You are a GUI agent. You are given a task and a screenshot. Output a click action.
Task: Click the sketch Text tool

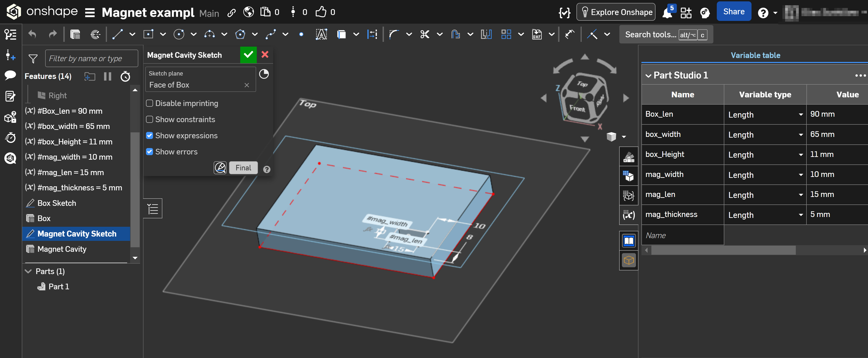coord(321,34)
